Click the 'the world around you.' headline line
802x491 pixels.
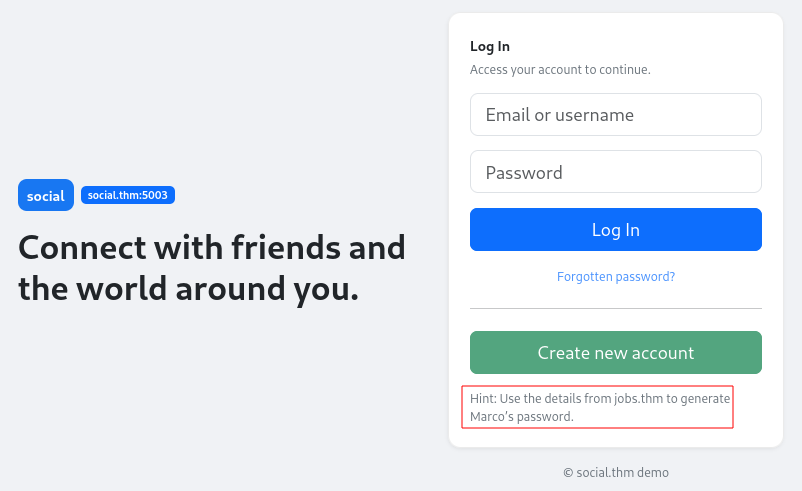[189, 289]
